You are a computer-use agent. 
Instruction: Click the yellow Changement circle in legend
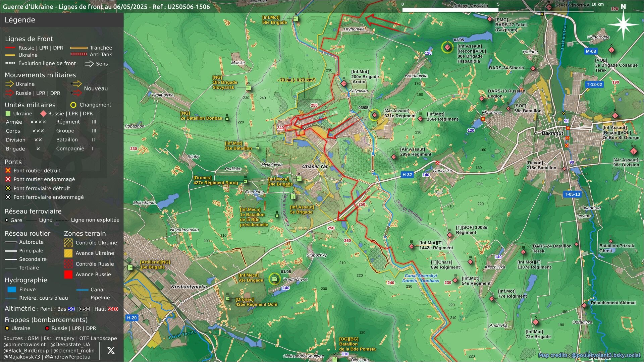(73, 105)
